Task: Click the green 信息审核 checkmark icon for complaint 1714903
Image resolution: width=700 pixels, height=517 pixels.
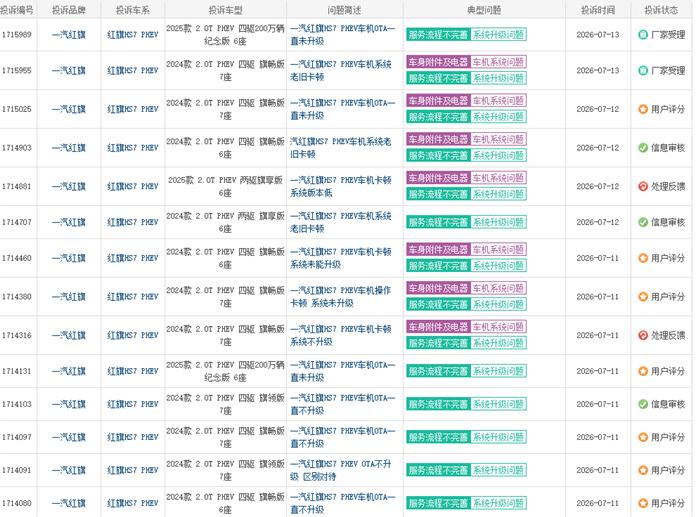Action: [x=643, y=148]
